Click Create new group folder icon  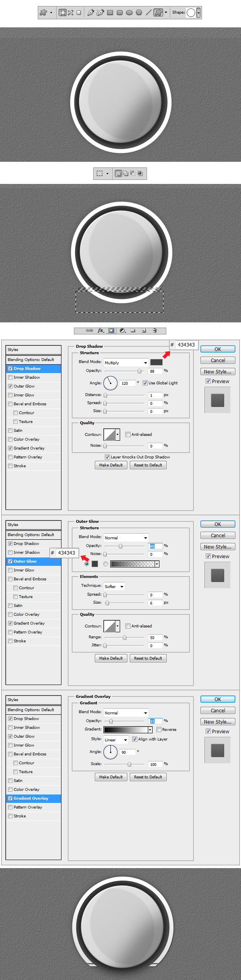(x=133, y=330)
